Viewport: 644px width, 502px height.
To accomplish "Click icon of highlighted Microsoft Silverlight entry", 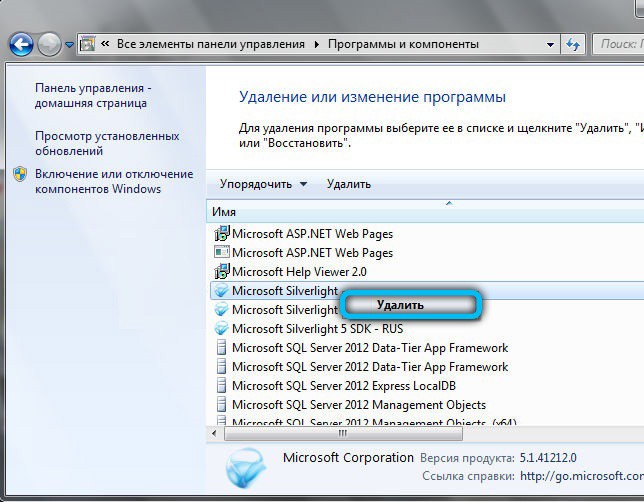I will click(222, 290).
